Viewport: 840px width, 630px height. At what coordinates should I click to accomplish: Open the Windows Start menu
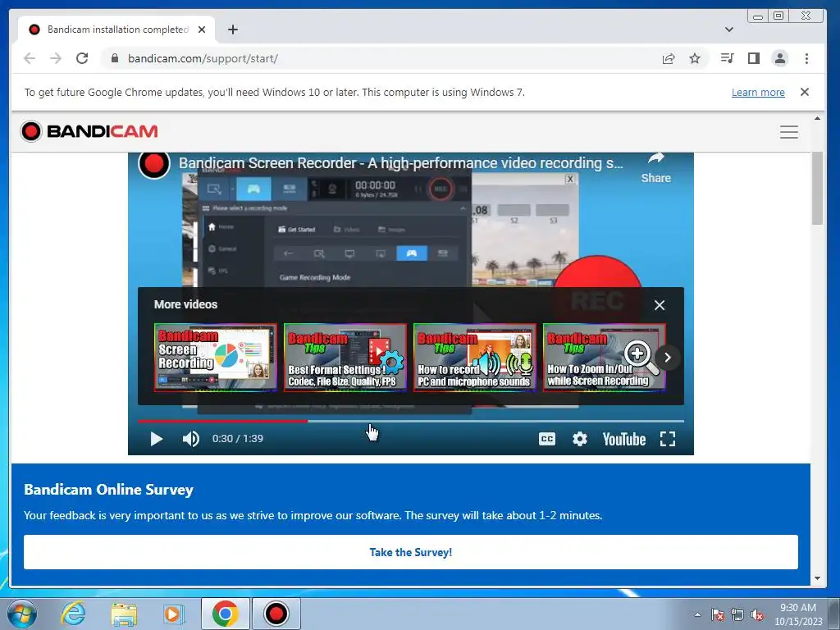tap(22, 614)
